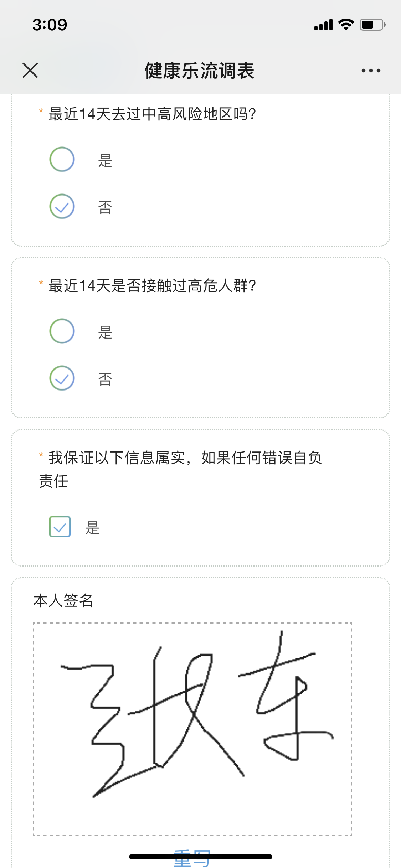Choose "否" for visiting medium-high risk areas
Image resolution: width=401 pixels, height=868 pixels.
[x=62, y=206]
